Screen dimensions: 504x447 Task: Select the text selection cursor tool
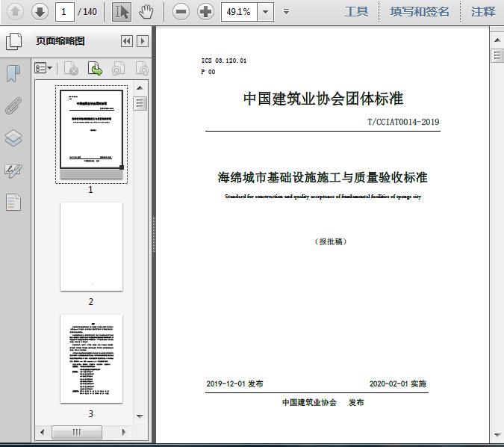122,11
